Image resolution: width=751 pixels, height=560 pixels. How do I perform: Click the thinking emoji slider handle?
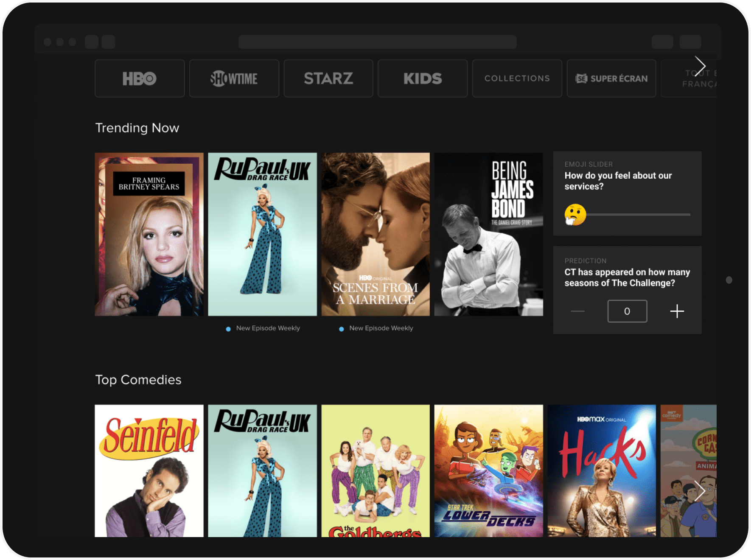coord(575,215)
